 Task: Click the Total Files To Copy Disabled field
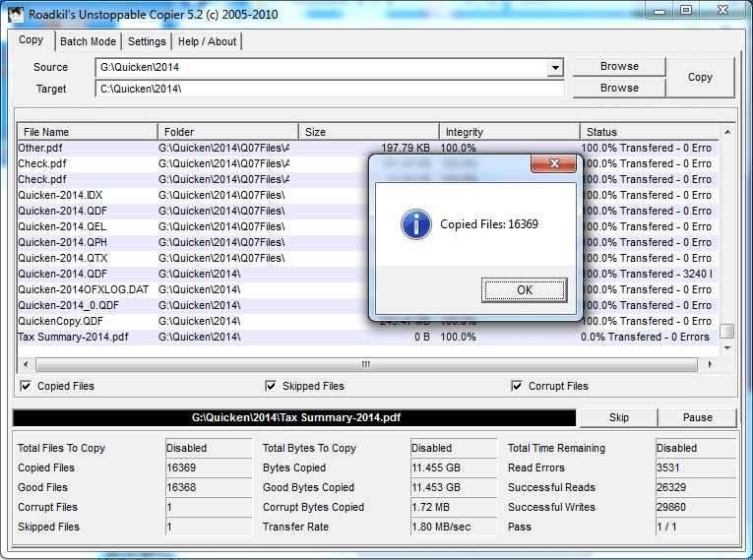[209, 448]
